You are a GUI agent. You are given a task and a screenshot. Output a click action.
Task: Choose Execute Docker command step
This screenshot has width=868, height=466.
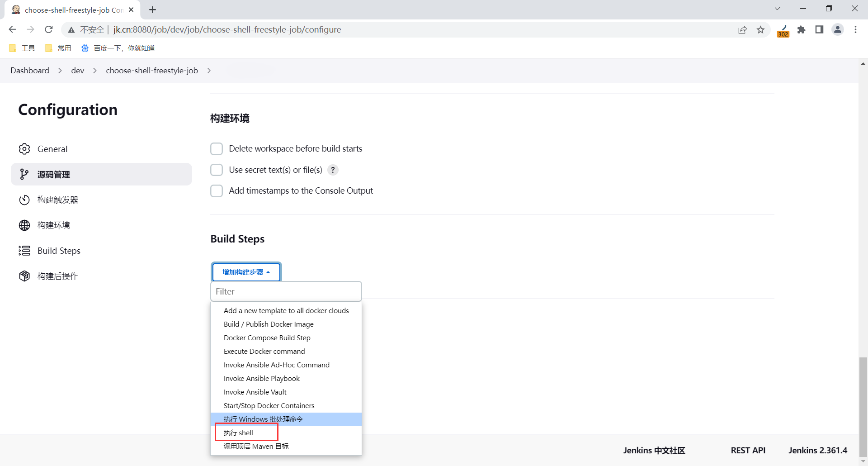coord(286,352)
